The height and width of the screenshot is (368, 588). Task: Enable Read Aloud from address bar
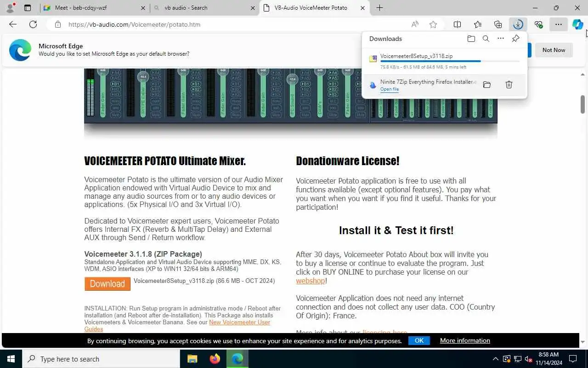[x=415, y=24]
